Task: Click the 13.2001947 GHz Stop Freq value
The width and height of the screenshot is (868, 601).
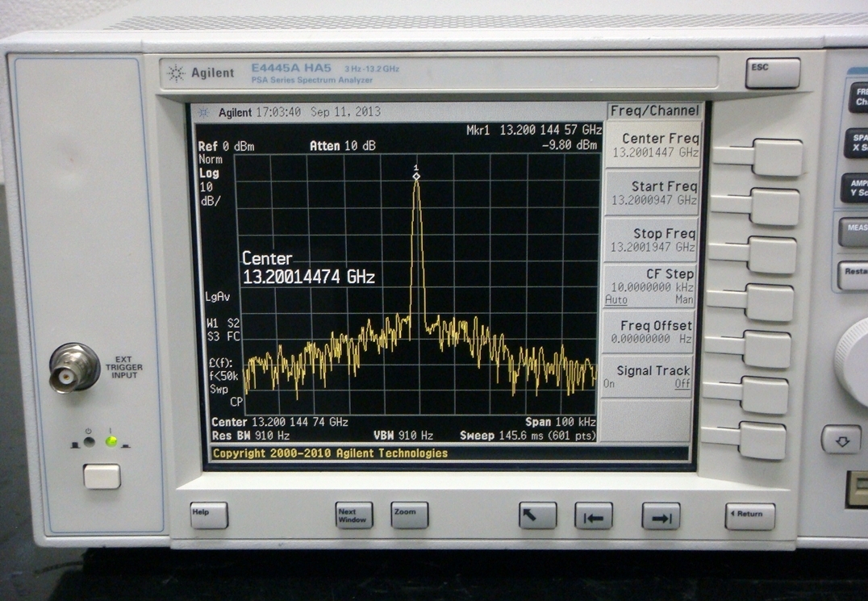Action: [653, 247]
